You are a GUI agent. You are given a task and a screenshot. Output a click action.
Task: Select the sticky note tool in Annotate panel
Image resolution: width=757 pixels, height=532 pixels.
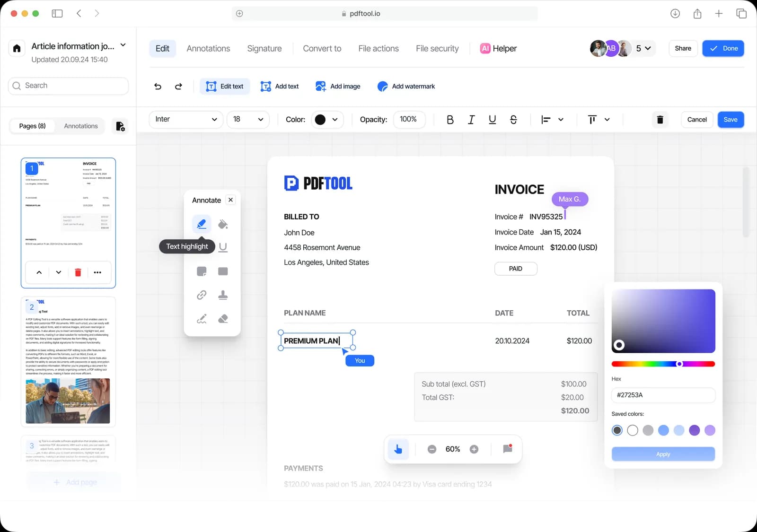(202, 271)
